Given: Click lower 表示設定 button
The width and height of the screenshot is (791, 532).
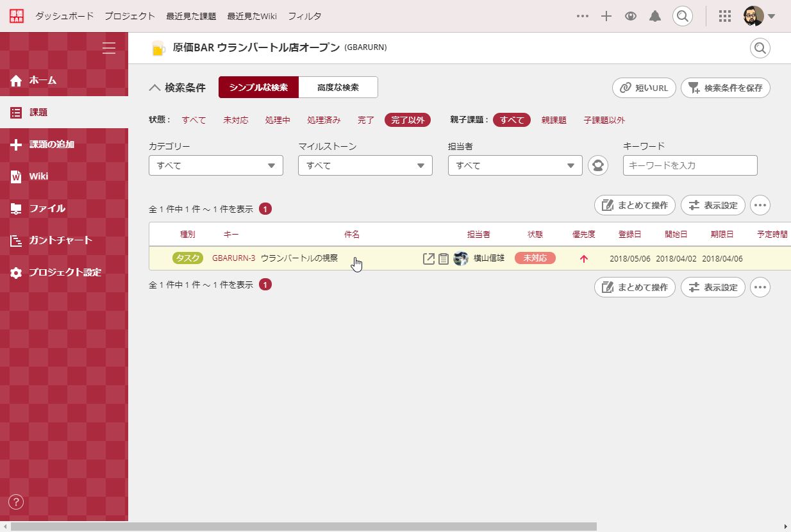Looking at the screenshot, I should (x=713, y=287).
